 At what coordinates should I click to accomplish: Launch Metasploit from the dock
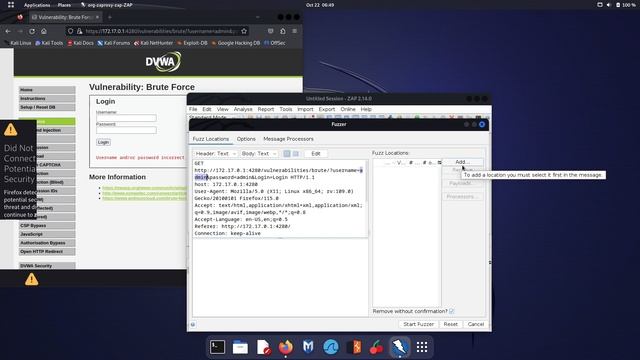(308, 347)
